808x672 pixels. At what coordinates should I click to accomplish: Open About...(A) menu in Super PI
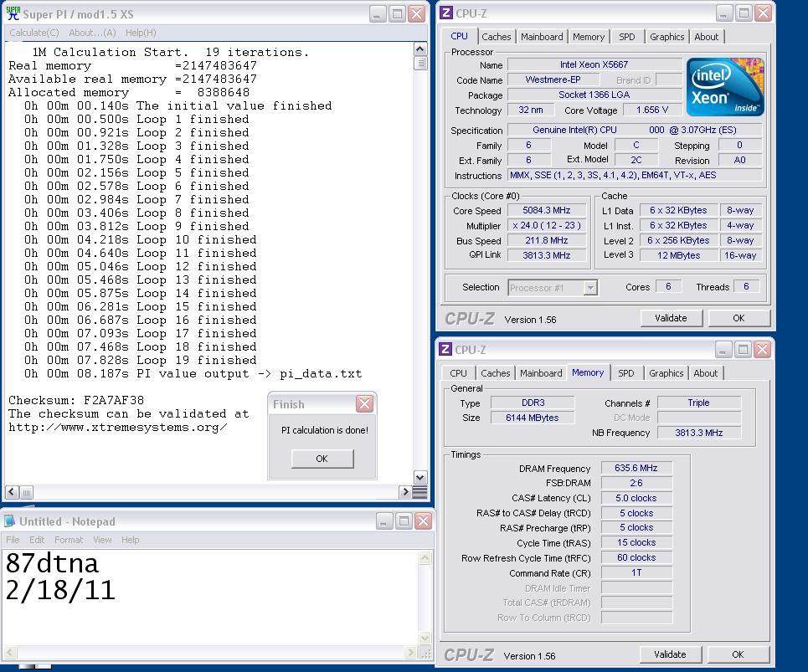pos(92,33)
